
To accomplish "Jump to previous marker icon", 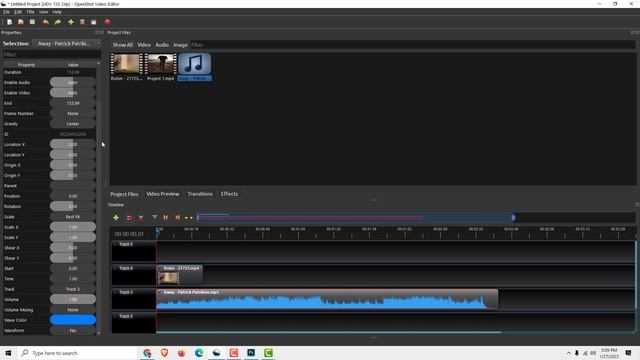I will click(166, 218).
